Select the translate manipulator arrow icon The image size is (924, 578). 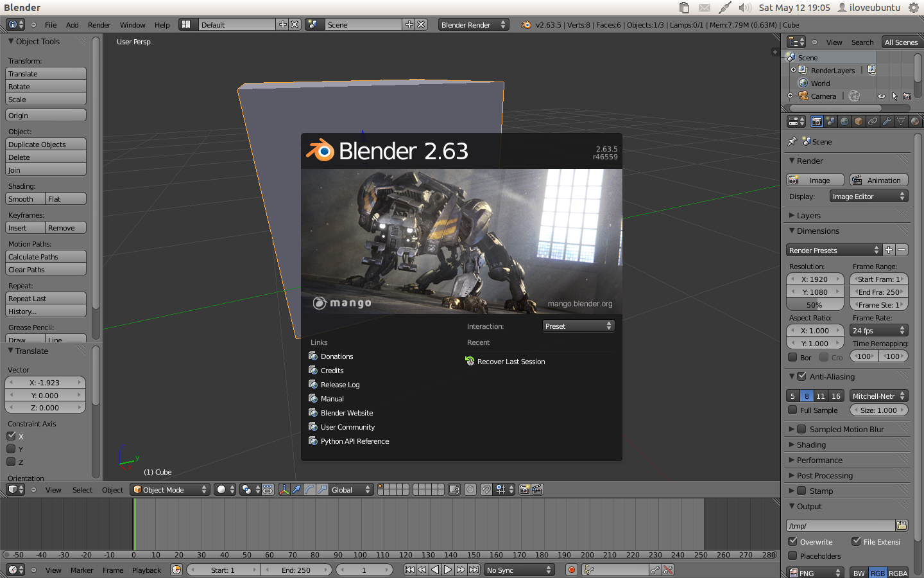pos(296,489)
